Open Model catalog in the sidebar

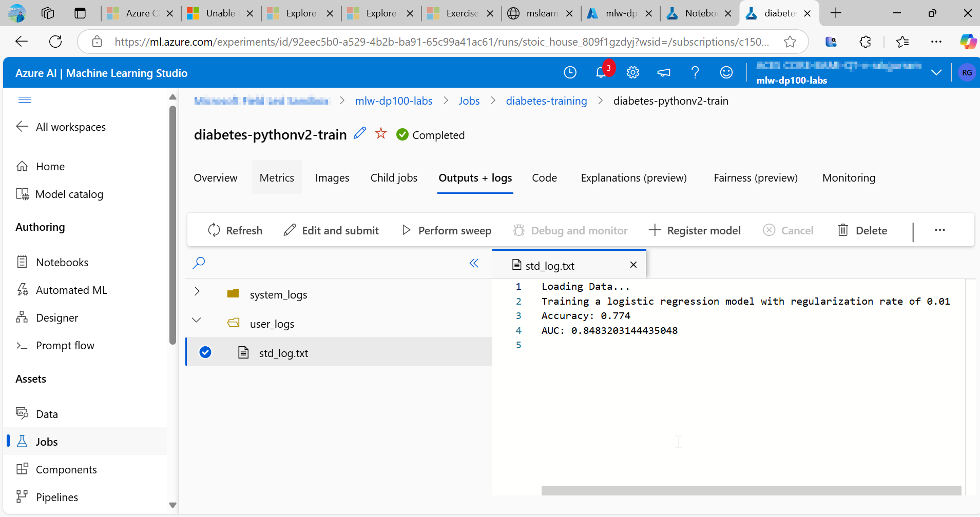click(x=60, y=194)
